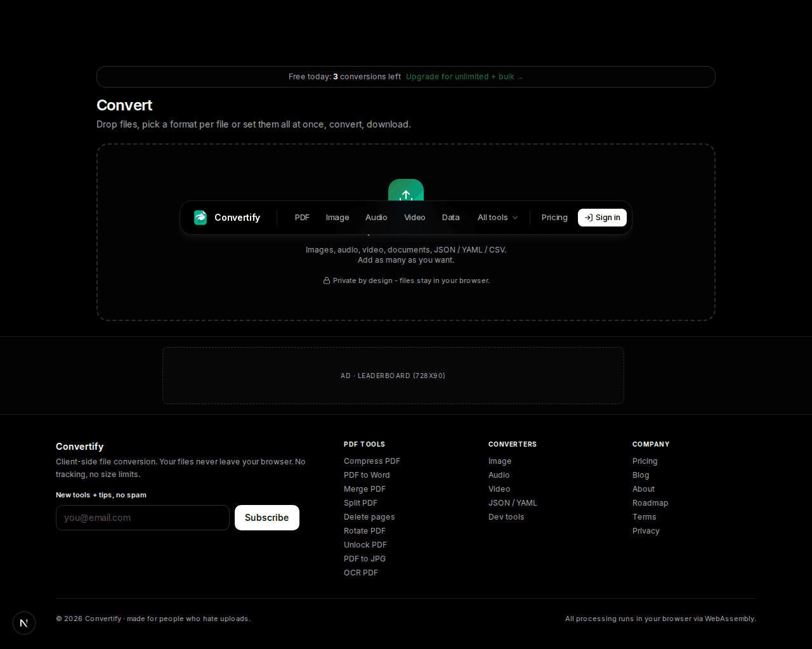Open Rotate PDF footer link
The height and width of the screenshot is (649, 812).
coord(365,531)
